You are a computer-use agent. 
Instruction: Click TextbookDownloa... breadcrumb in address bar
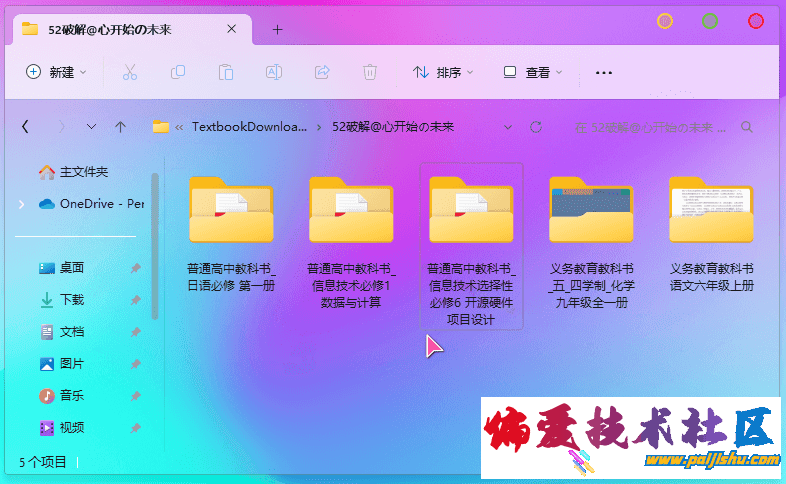249,127
